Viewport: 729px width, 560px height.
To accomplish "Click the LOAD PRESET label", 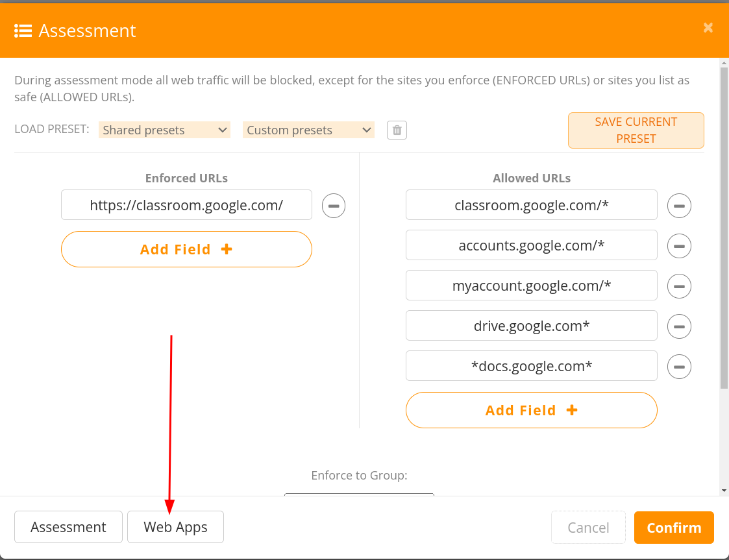I will pos(51,128).
